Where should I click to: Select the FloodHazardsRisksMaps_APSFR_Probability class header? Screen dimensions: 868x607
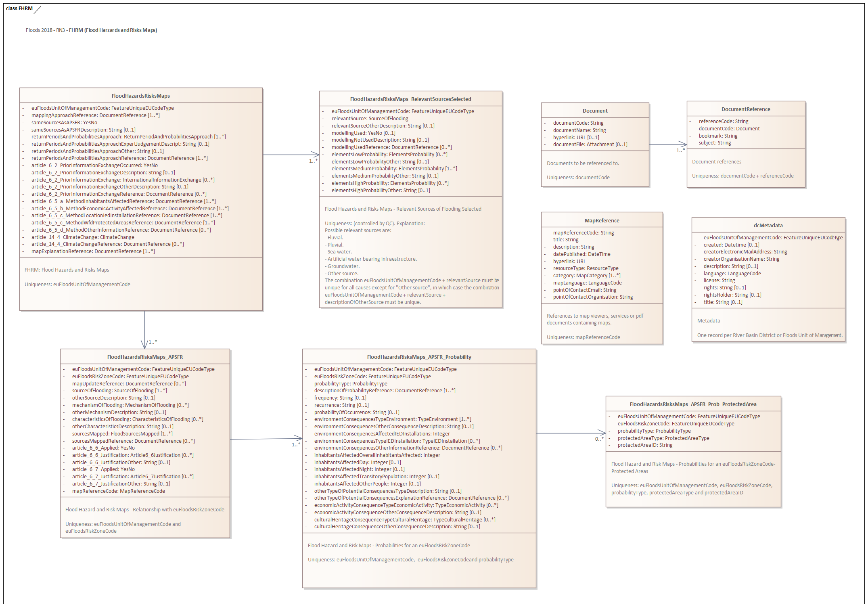click(419, 357)
